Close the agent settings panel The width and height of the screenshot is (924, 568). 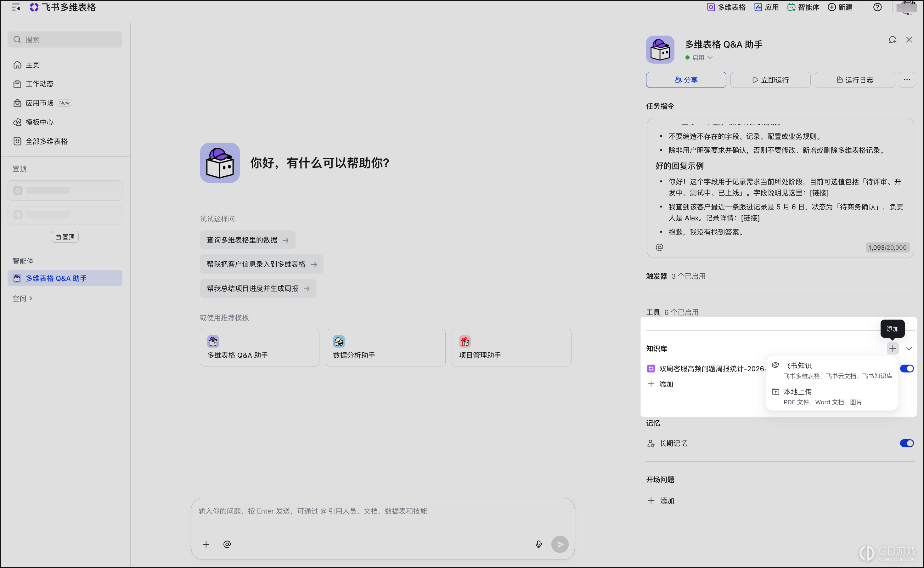(x=909, y=40)
